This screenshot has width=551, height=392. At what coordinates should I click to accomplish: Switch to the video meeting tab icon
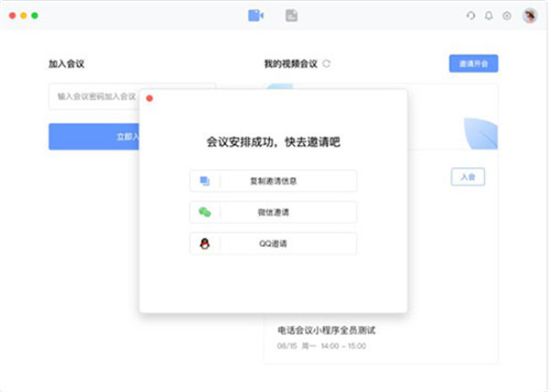[255, 16]
